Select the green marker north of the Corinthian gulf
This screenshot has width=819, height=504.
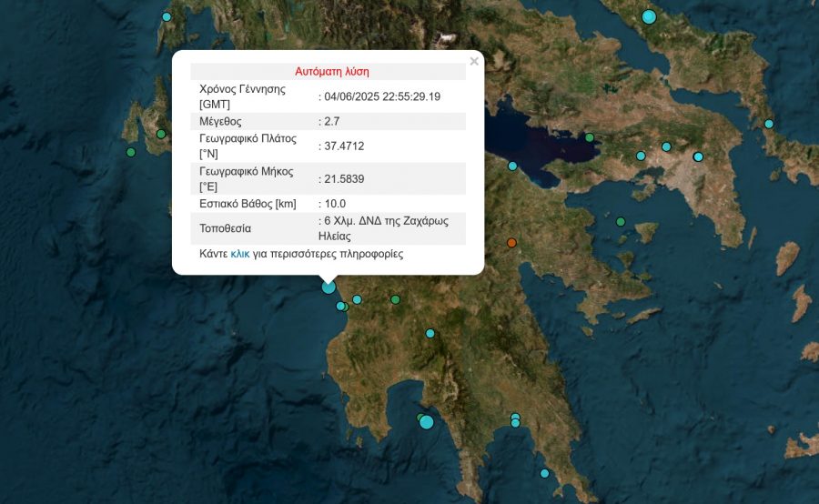tap(590, 137)
